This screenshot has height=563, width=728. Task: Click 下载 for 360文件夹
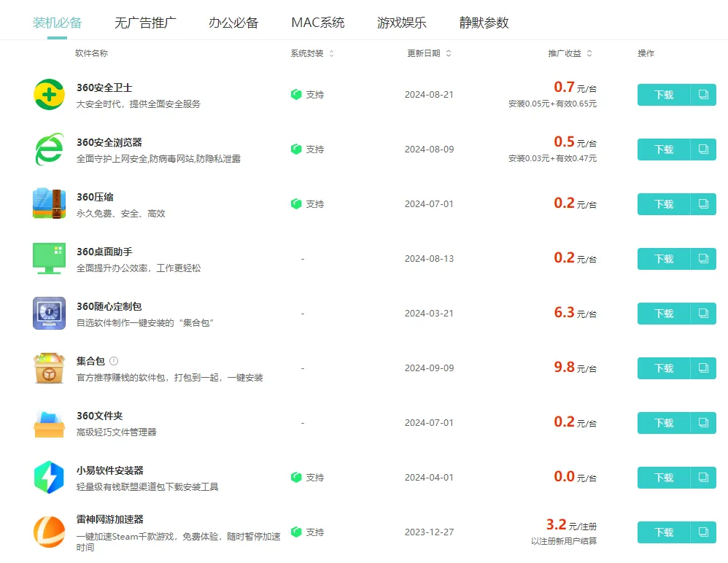pyautogui.click(x=664, y=423)
